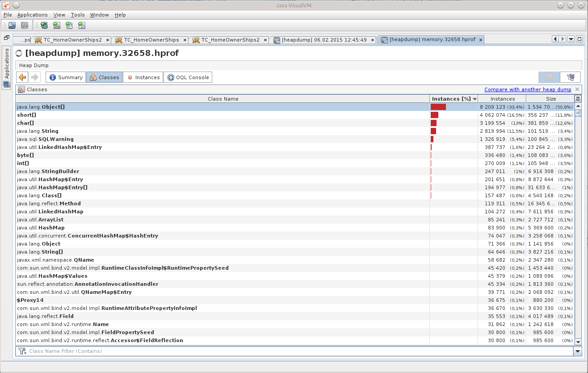This screenshot has width=588, height=373.
Task: Switch to the OQL Console view
Action: (188, 77)
